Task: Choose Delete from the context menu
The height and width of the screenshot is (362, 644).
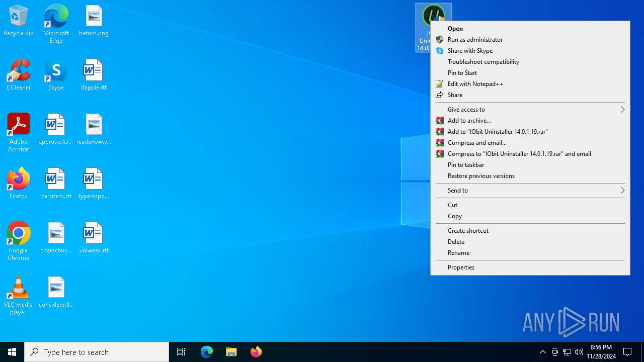Action: click(x=530, y=242)
